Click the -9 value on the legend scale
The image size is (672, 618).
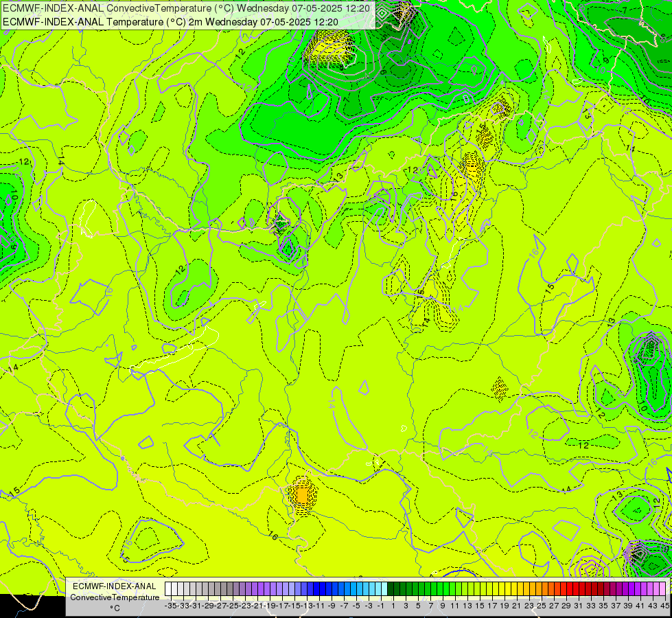332,606
